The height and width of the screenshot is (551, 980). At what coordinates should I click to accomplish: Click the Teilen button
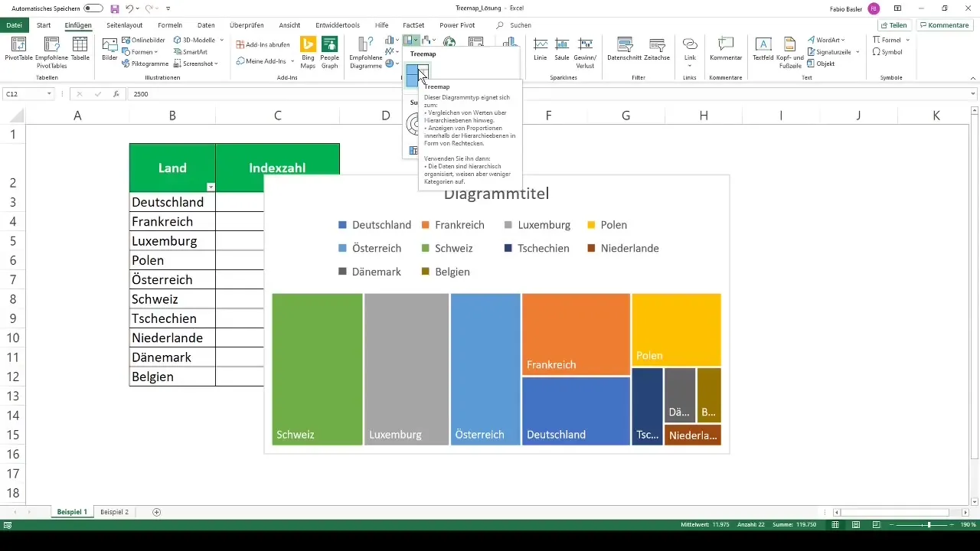(x=893, y=25)
